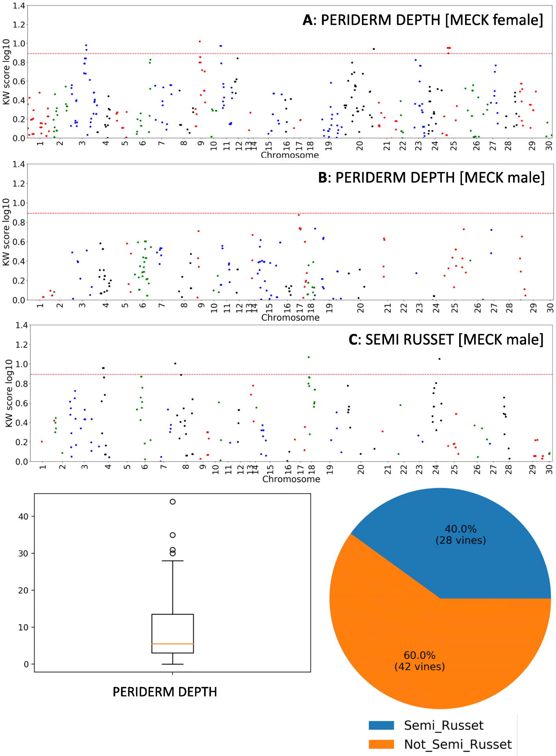Viewport: 556px width, 756px height.
Task: Click the '20' tick label on the boxplot axis
Action: [24, 590]
